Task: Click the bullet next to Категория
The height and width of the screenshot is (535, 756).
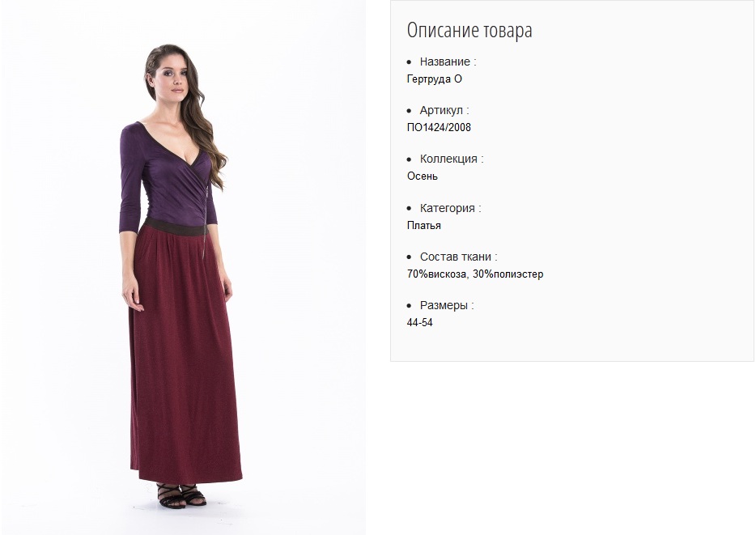Action: click(410, 209)
